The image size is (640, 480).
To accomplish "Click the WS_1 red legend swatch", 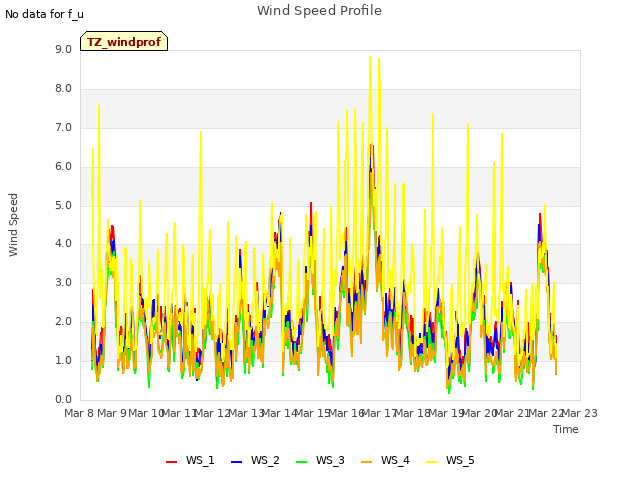I will click(x=171, y=461).
